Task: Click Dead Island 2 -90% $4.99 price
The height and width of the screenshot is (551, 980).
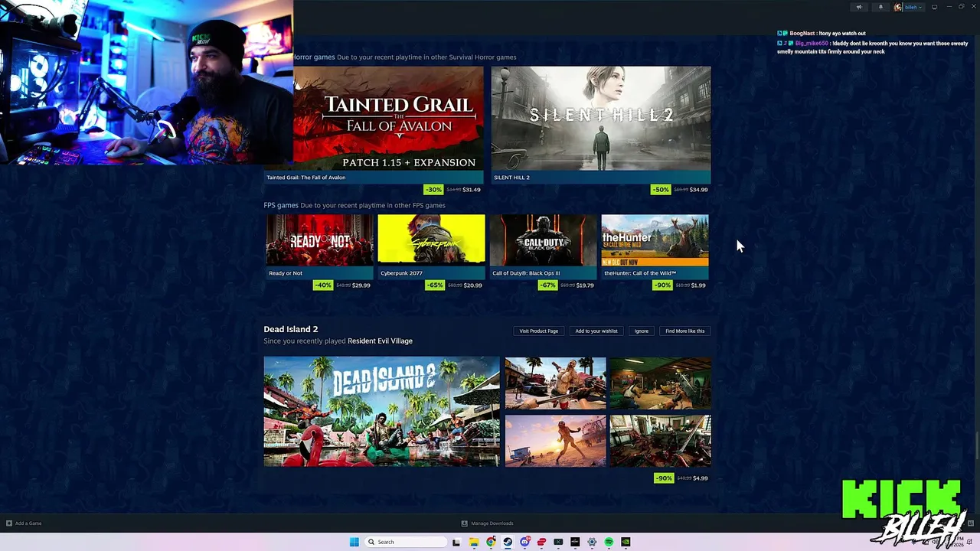Action: (681, 478)
